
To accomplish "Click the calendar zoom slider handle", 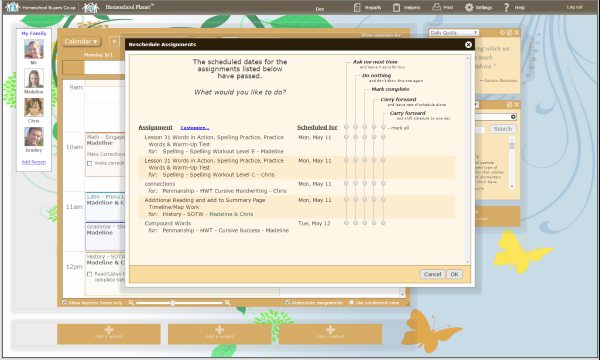I will (x=173, y=303).
